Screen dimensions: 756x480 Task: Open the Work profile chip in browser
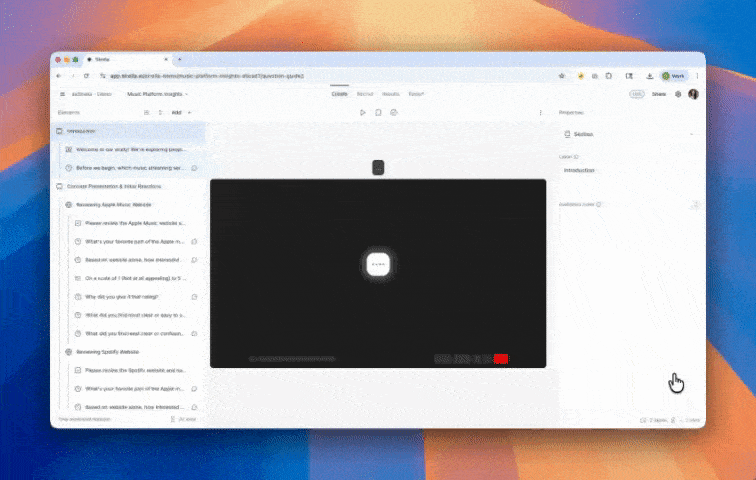[673, 76]
